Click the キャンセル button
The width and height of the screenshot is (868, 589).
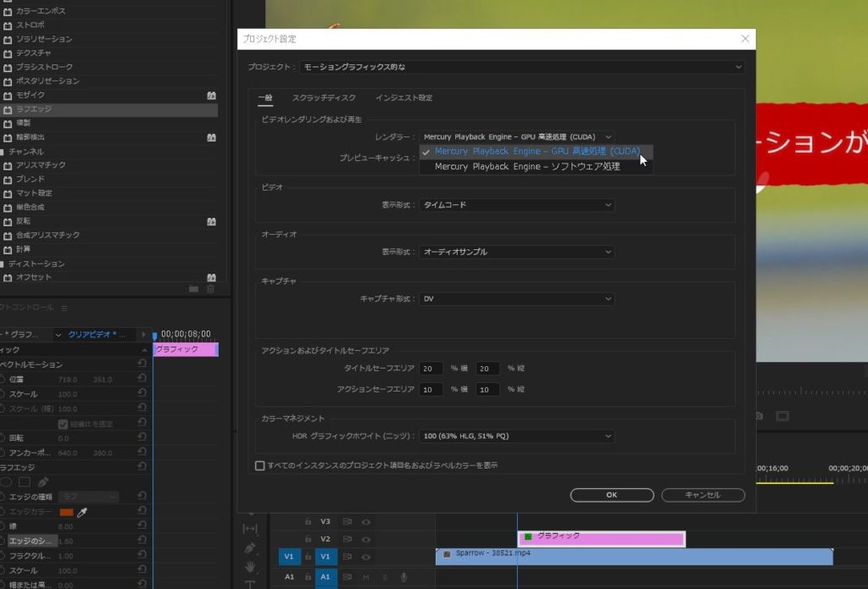pyautogui.click(x=702, y=495)
